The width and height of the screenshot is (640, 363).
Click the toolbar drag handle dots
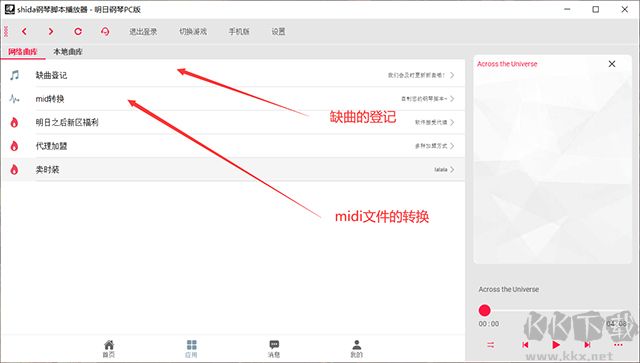coord(6,31)
